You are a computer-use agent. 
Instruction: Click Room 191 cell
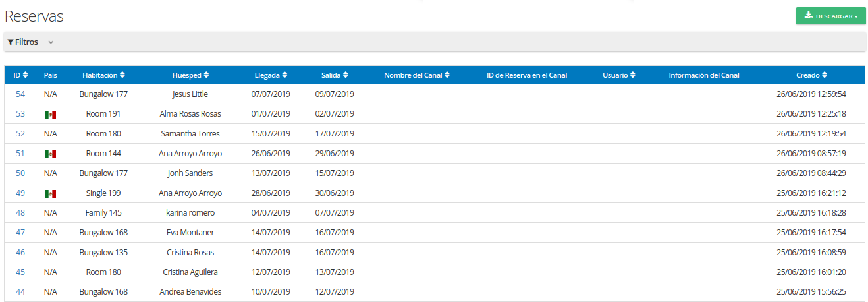[x=103, y=114]
